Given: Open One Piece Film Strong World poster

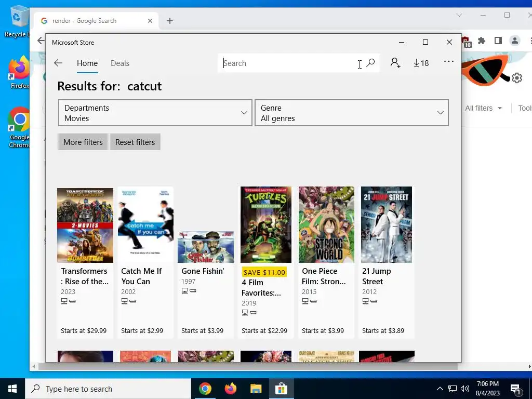Looking at the screenshot, I should [326, 224].
